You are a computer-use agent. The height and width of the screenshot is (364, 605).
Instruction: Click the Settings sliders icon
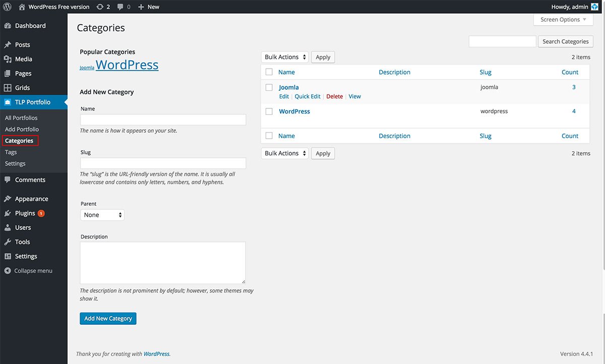(x=8, y=256)
